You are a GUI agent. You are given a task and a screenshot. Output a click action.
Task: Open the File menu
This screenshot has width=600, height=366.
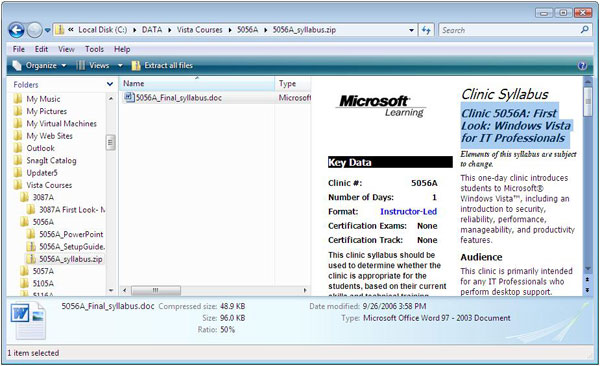click(x=18, y=49)
